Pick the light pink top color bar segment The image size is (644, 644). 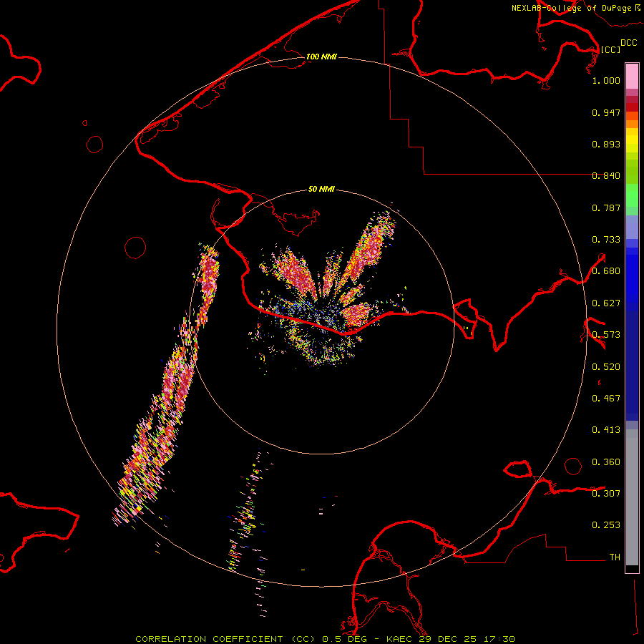click(632, 77)
